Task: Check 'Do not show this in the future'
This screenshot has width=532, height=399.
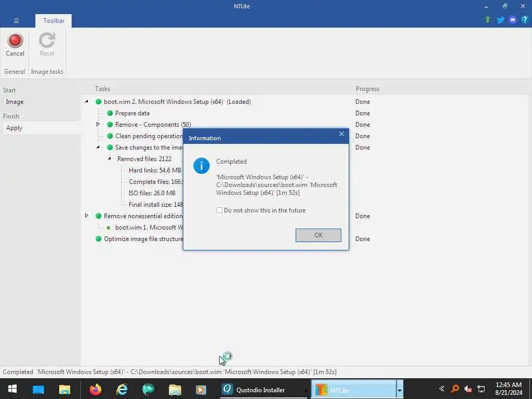Action: 220,210
